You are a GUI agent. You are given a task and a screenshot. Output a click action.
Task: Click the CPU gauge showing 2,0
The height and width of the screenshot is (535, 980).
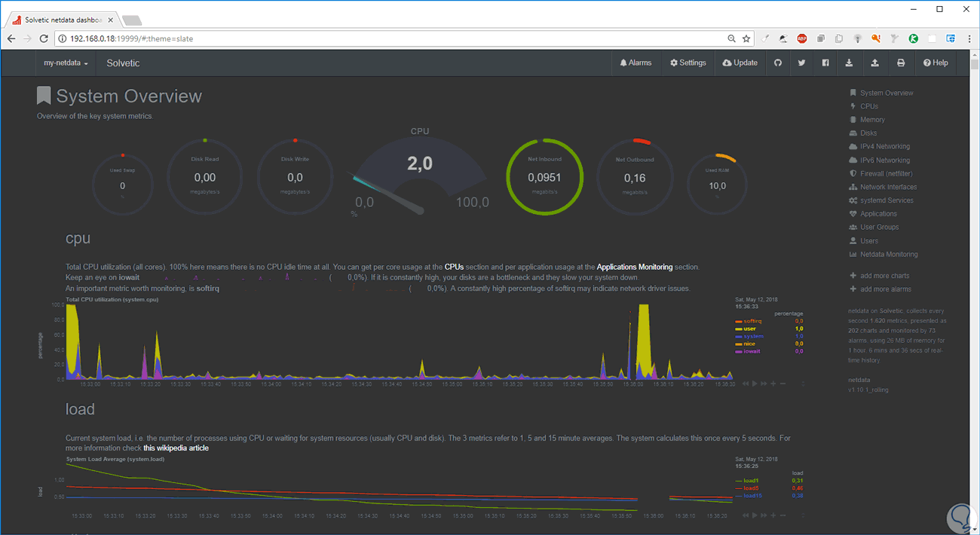420,173
